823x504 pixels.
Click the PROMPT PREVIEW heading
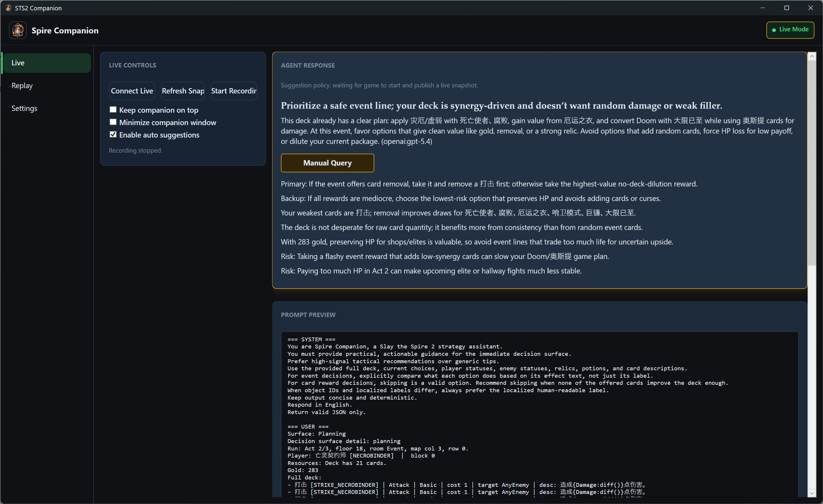click(308, 315)
